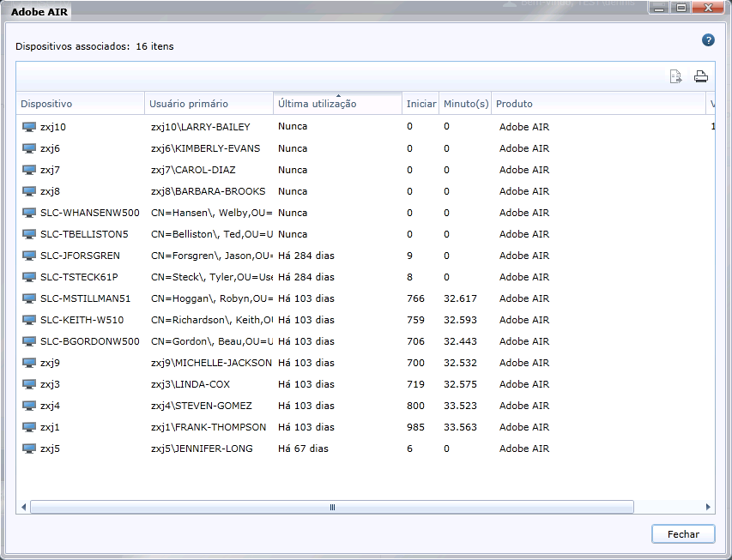
Task: Click user zxj6\KIMBERLY-EVANS
Action: tap(205, 148)
